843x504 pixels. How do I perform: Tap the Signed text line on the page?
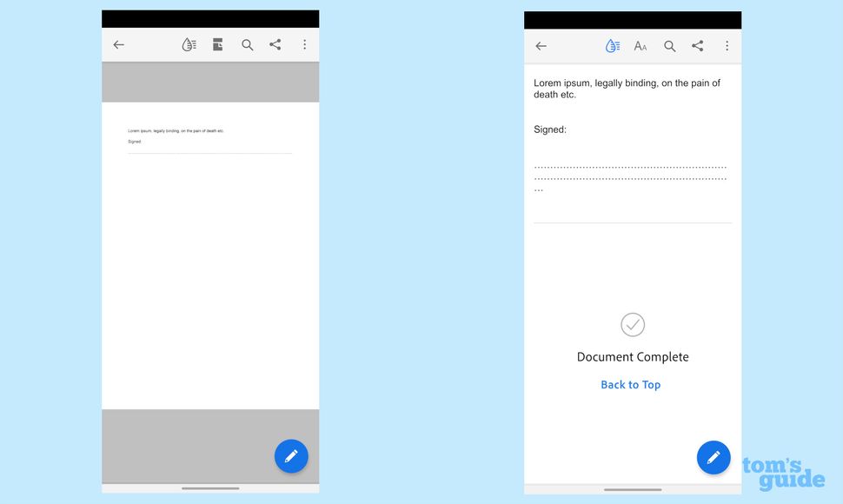pos(134,141)
